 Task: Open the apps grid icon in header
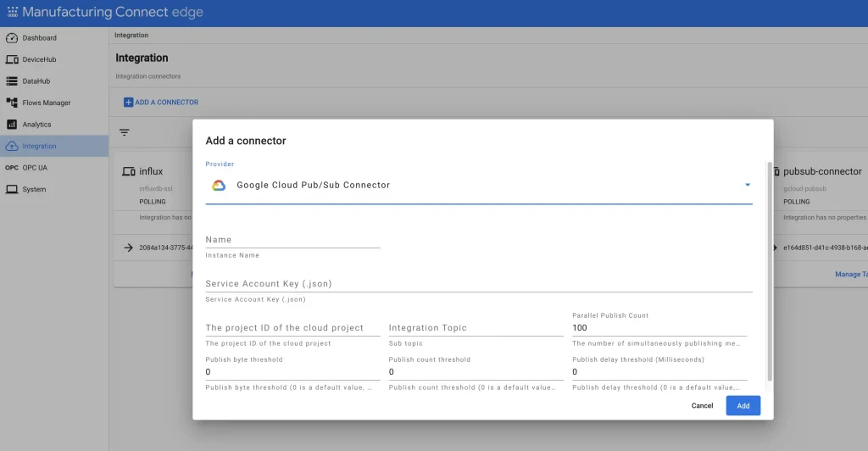pyautogui.click(x=12, y=12)
